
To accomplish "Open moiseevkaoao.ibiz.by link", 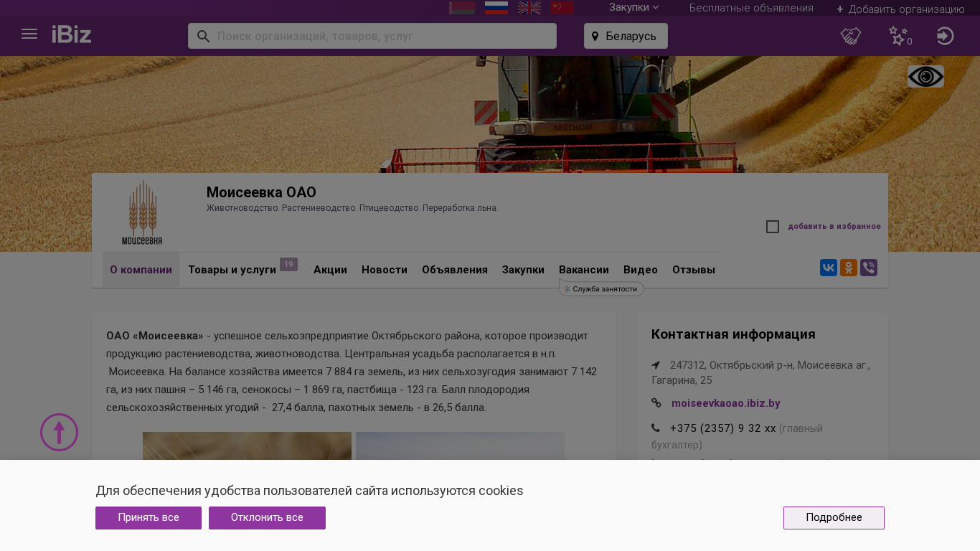I will pyautogui.click(x=726, y=403).
